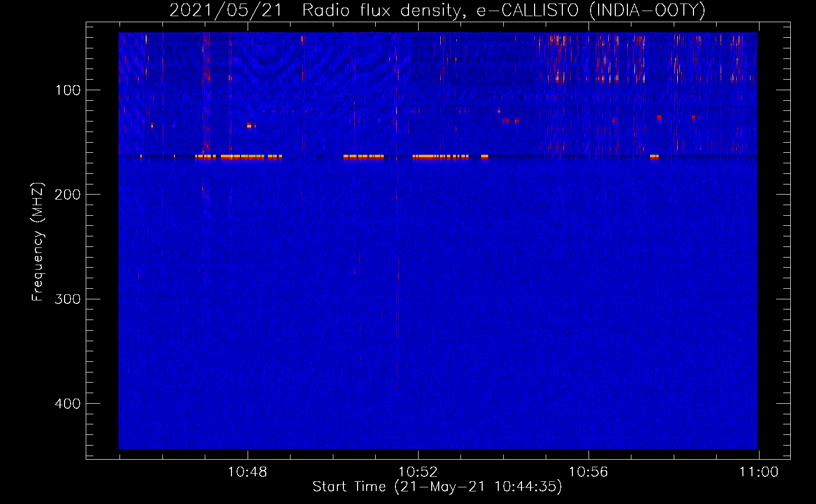Click the "400" frequency tick label
Viewport: 816px width, 504px height.
click(x=68, y=404)
